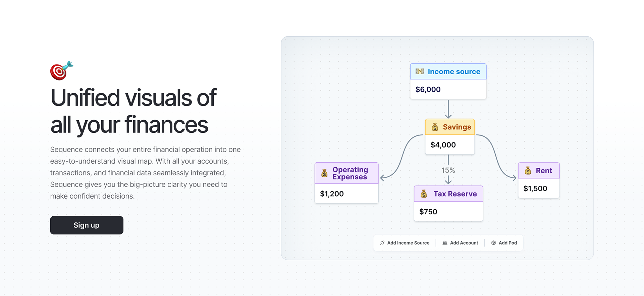Select Add Income Source in the toolbar
The width and height of the screenshot is (644, 296).
(x=405, y=243)
